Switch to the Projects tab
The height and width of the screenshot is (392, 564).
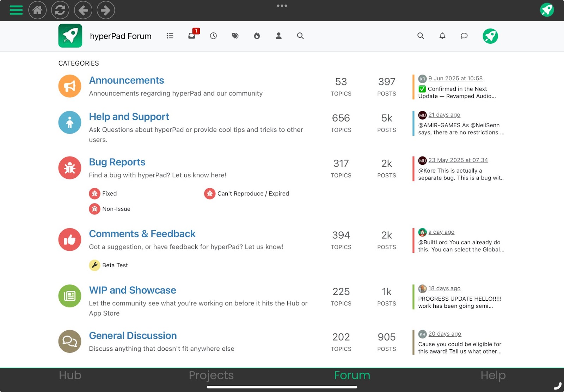[x=211, y=375]
